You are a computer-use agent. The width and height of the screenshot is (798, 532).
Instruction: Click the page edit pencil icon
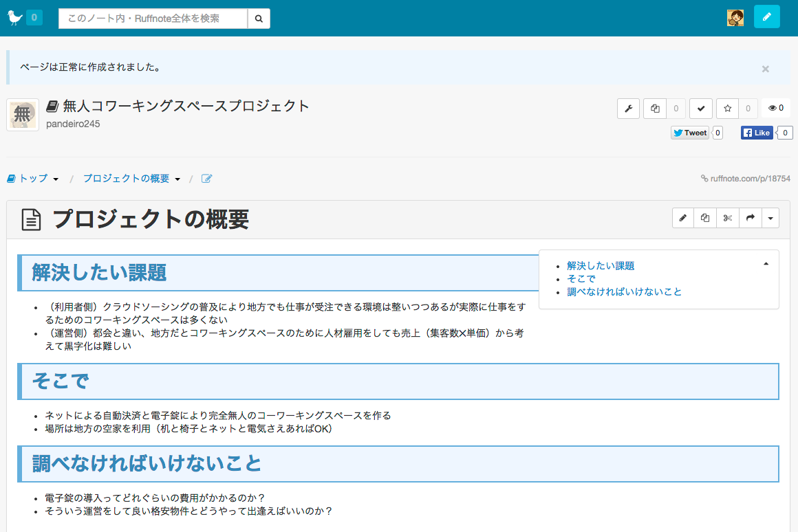(x=683, y=218)
